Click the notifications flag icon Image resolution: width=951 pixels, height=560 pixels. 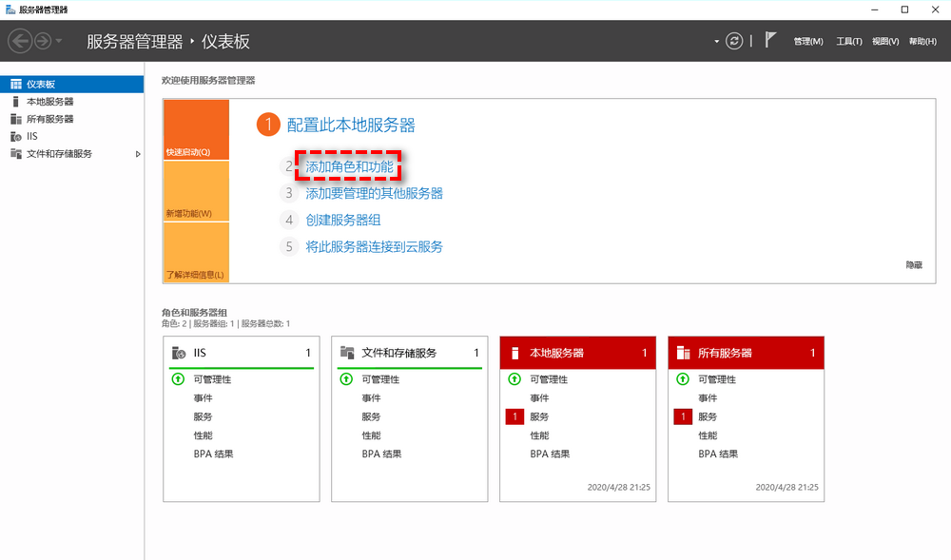point(771,41)
